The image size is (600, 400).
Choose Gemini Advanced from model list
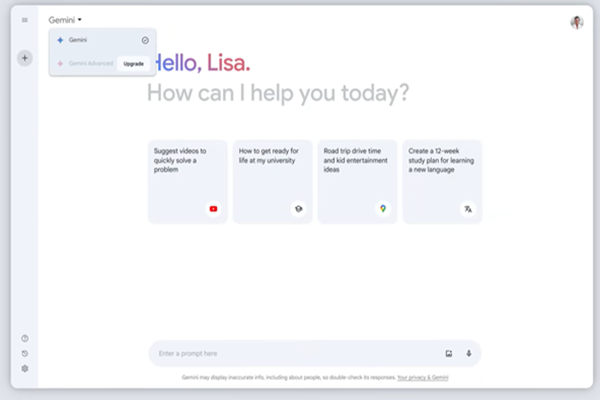click(85, 63)
